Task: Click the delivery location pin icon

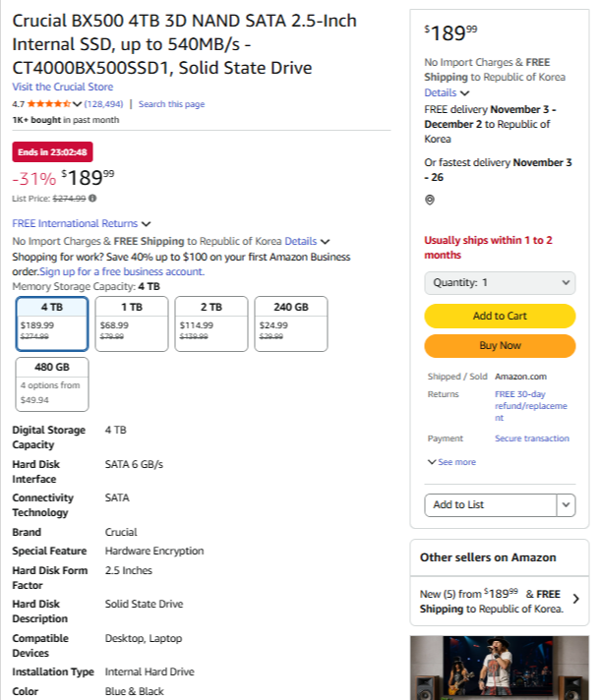Action: (430, 200)
